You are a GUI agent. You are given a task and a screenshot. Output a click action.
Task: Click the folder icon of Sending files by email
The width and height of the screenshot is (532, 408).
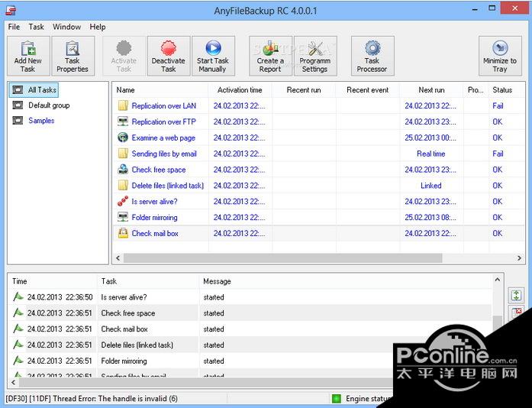tap(123, 154)
